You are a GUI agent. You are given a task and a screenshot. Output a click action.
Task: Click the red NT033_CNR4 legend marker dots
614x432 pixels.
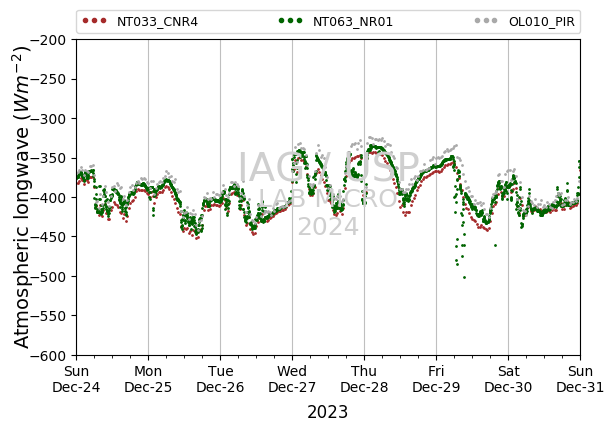[x=94, y=21]
